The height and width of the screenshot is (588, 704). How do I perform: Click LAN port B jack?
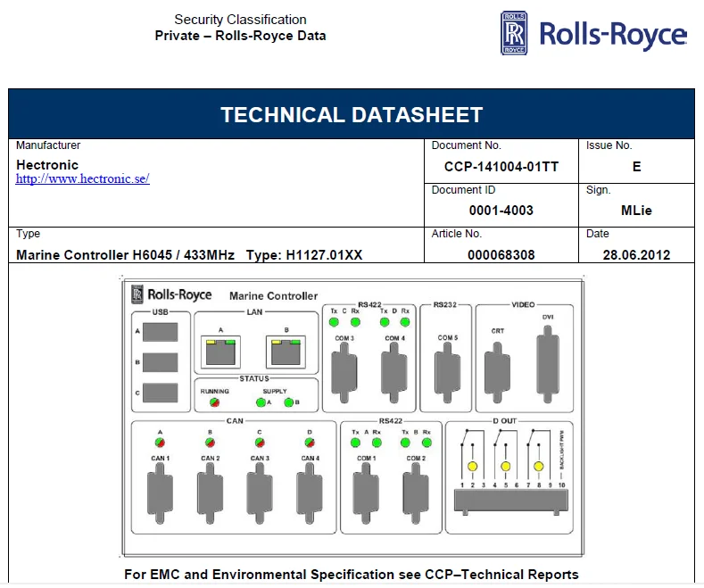[286, 352]
